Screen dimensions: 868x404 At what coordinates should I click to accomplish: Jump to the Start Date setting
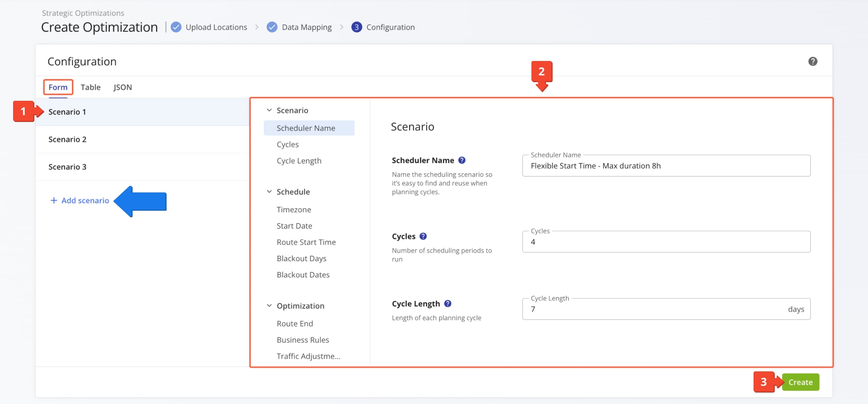click(294, 226)
